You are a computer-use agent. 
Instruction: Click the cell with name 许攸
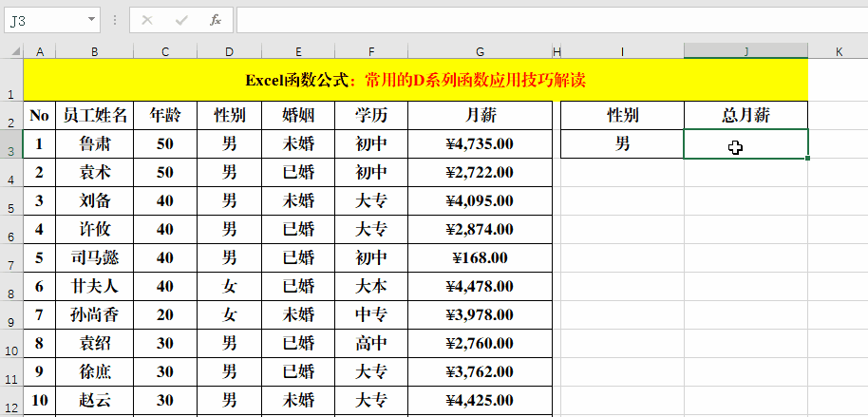point(95,229)
